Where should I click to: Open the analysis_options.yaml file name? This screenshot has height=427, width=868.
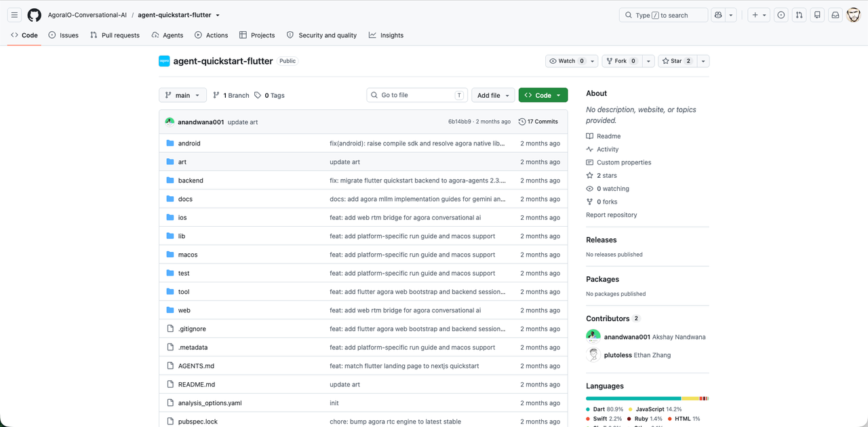(210, 403)
